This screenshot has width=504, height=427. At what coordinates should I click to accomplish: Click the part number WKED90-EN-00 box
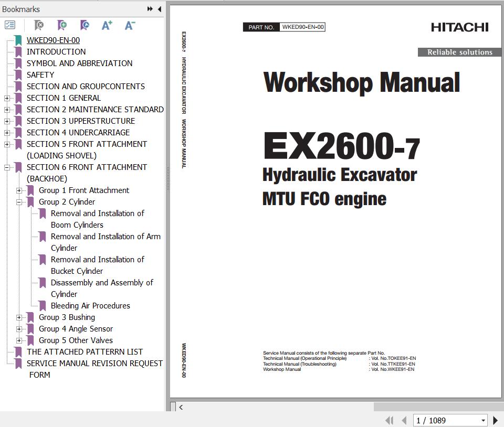click(x=284, y=27)
